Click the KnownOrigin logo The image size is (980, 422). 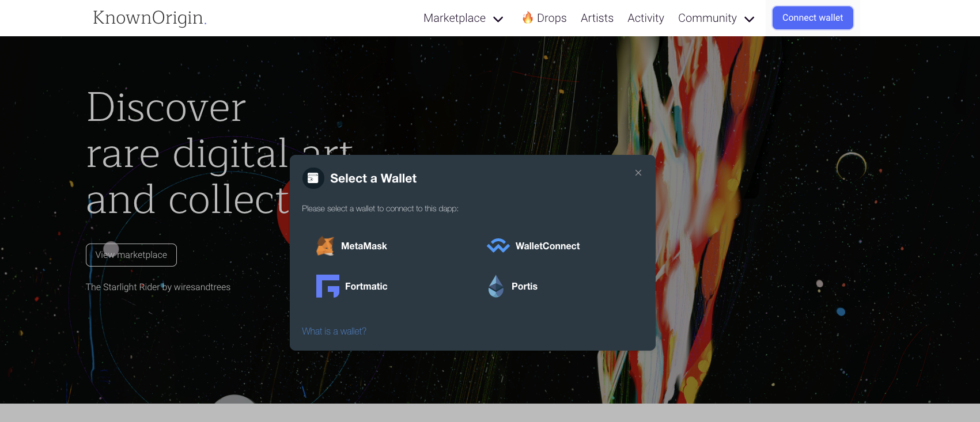click(150, 18)
